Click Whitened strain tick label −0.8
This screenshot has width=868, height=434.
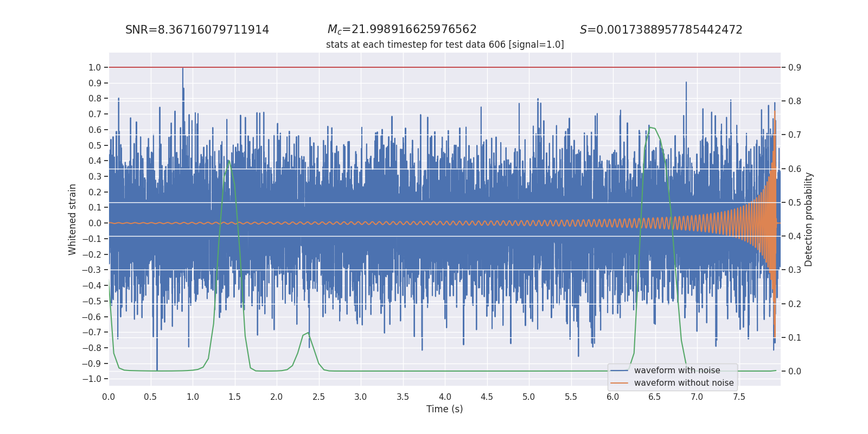(92, 348)
